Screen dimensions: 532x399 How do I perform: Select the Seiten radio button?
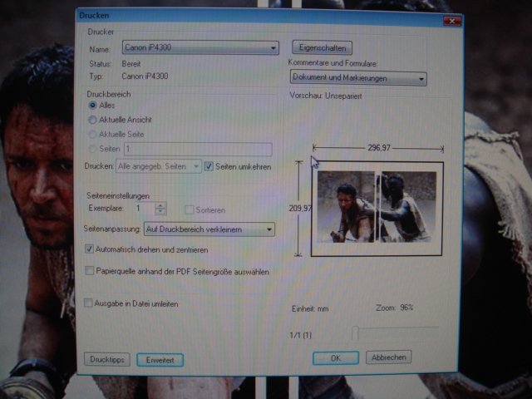(x=92, y=149)
